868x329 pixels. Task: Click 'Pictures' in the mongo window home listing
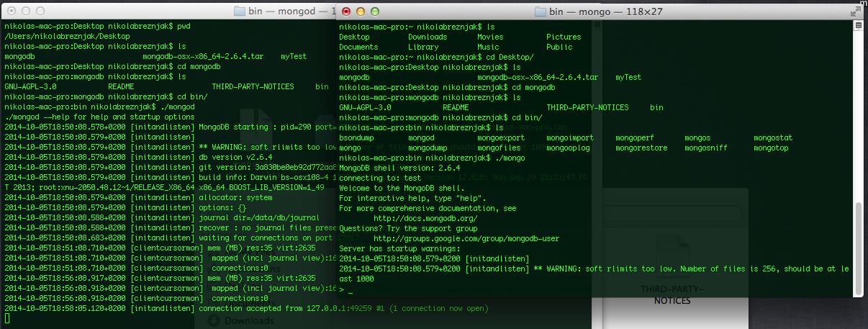click(564, 37)
